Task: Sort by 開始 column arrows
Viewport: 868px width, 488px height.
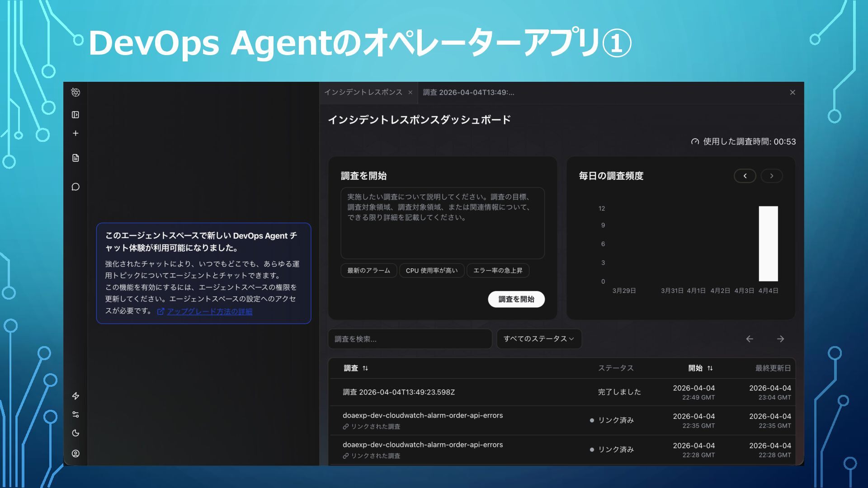Action: [710, 368]
